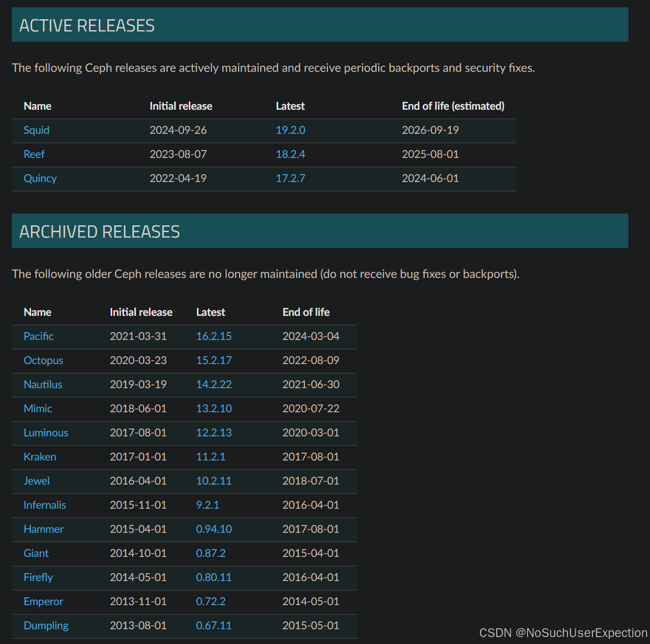
Task: Open version 18.2.4 release notes
Action: (x=291, y=154)
